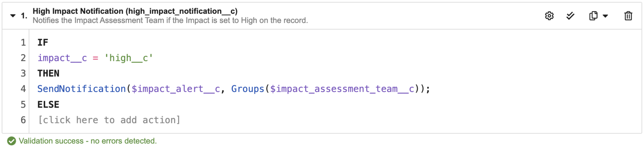Select the $impact_assessment_team__c argument
This screenshot has width=644, height=149.
(342, 89)
